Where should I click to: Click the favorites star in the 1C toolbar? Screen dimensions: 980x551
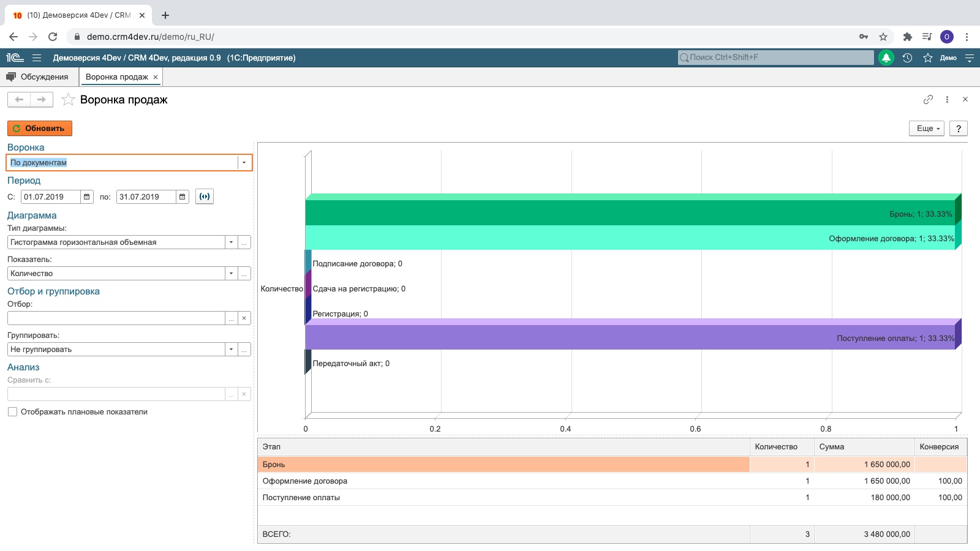coord(927,58)
